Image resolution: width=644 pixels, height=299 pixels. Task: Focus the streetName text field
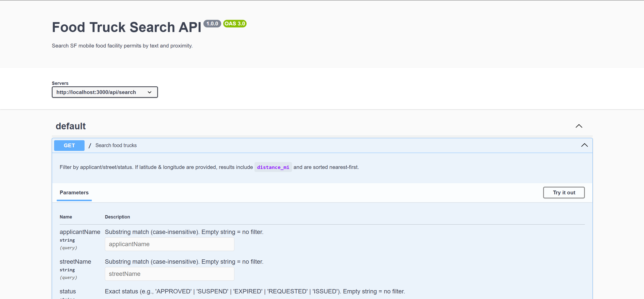click(x=169, y=274)
